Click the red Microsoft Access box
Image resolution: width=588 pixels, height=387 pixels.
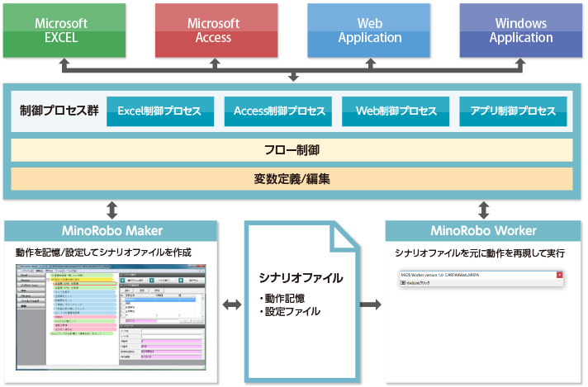pyautogui.click(x=216, y=31)
